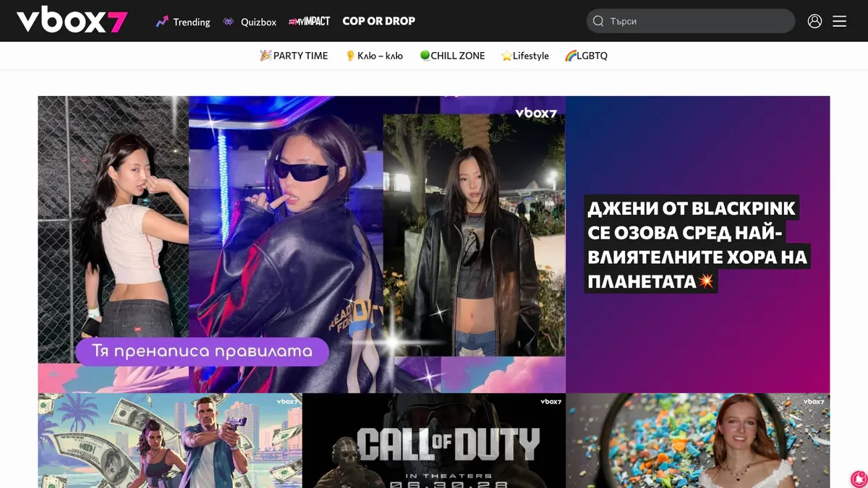The image size is (868, 488).
Task: Open the MyIMPACT section
Action: 309,21
